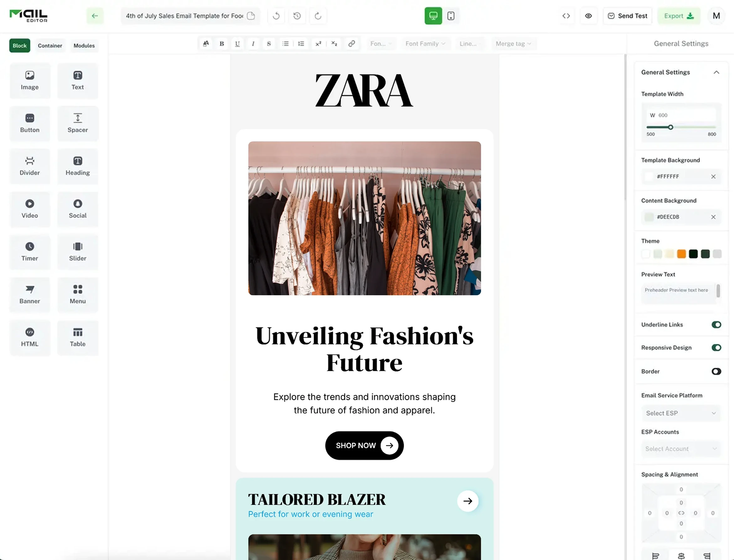
Task: Click the Tailored Blazer arrow button
Action: [x=468, y=501]
